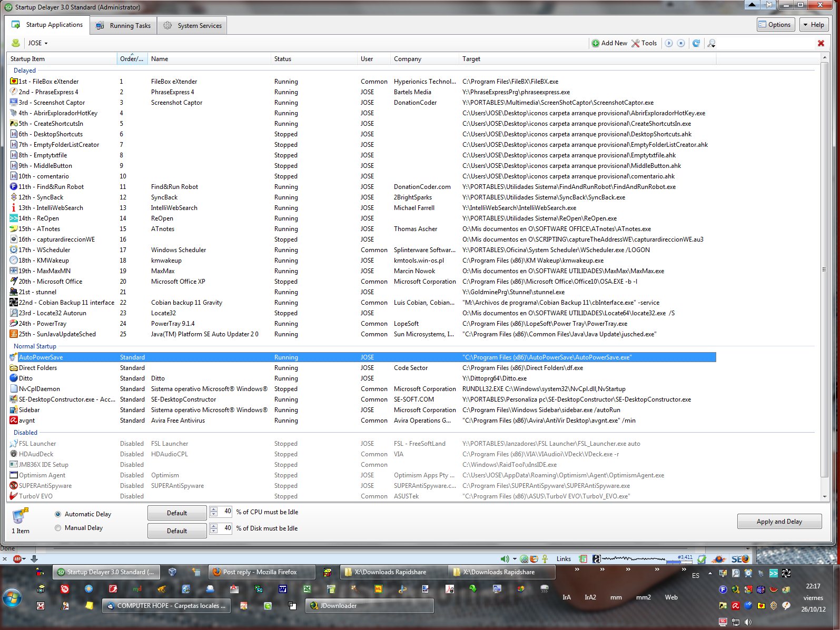
Task: Click the CPU idle percent spinner field
Action: tap(226, 512)
